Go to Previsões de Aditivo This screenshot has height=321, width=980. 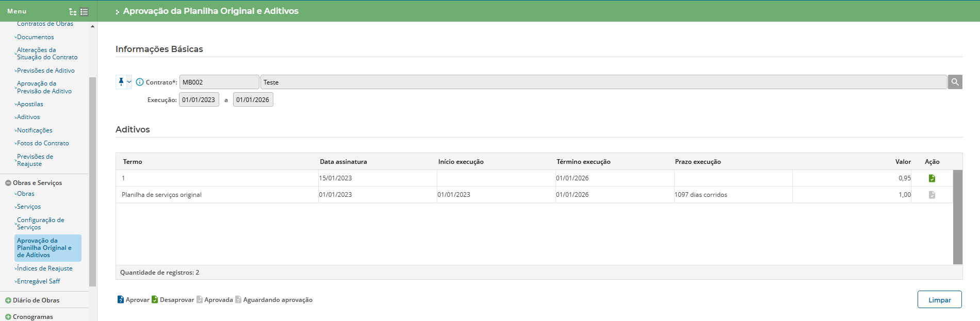click(45, 71)
